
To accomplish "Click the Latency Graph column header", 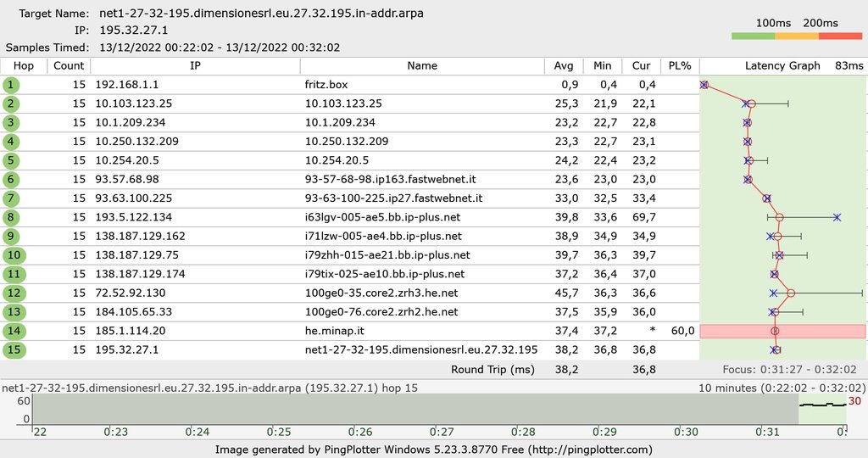I will coord(782,66).
